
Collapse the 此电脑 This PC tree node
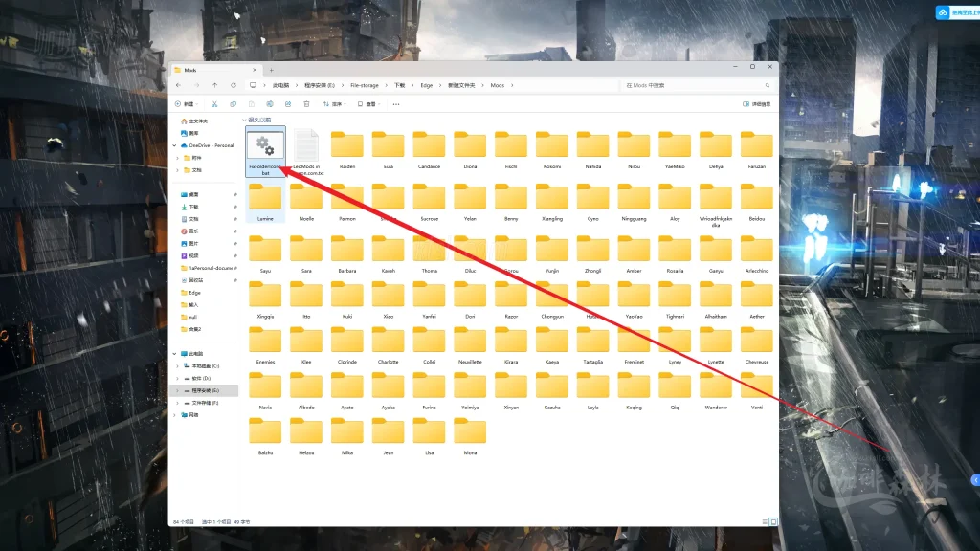[174, 354]
